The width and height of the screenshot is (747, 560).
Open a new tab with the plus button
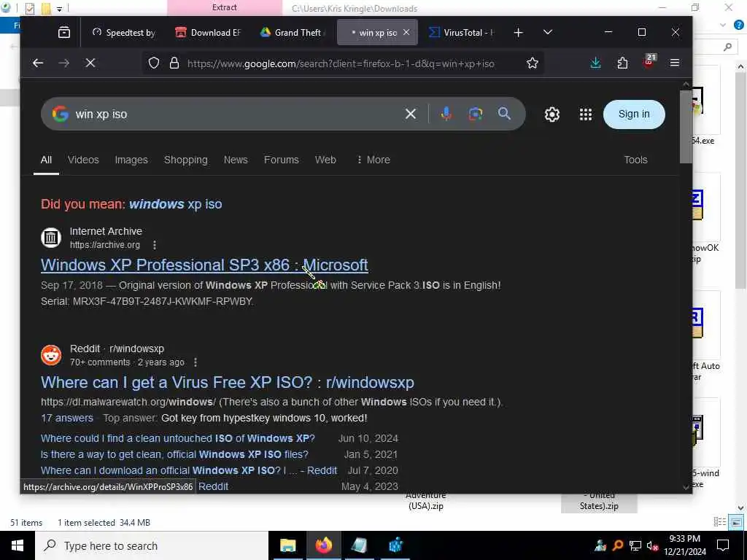[x=519, y=32]
